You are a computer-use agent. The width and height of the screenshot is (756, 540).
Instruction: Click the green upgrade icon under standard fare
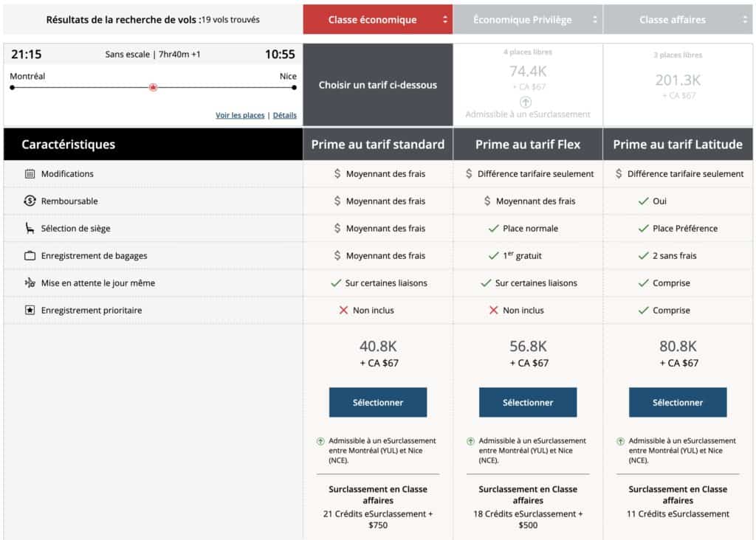pos(320,441)
